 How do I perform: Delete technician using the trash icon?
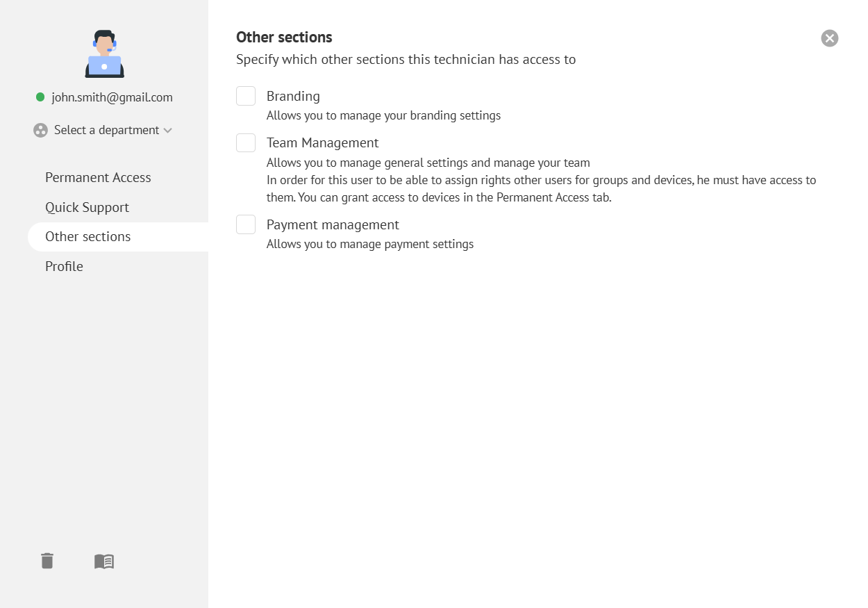47,561
